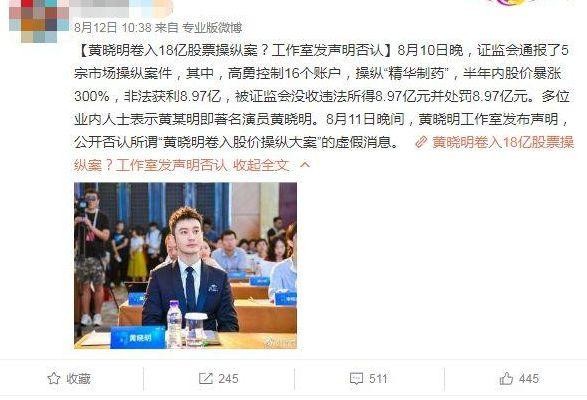The image size is (587, 400).
Task: Click the star favorite icon
Action: coord(54,379)
